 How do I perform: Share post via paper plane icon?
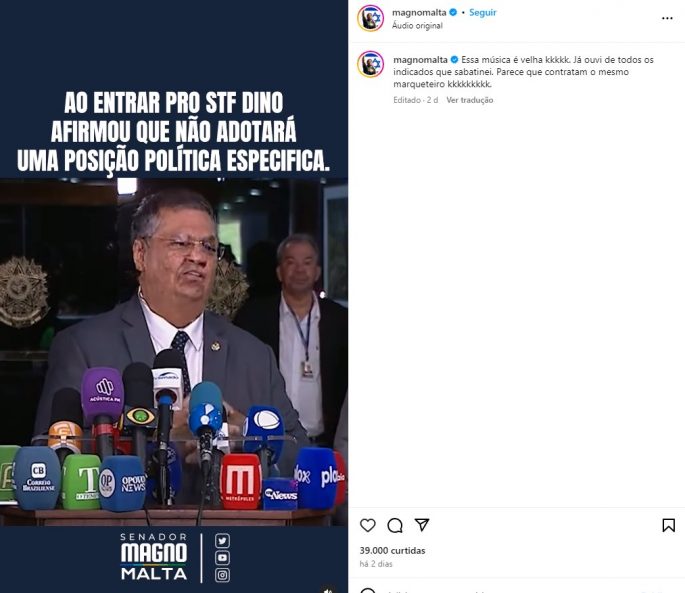422,524
